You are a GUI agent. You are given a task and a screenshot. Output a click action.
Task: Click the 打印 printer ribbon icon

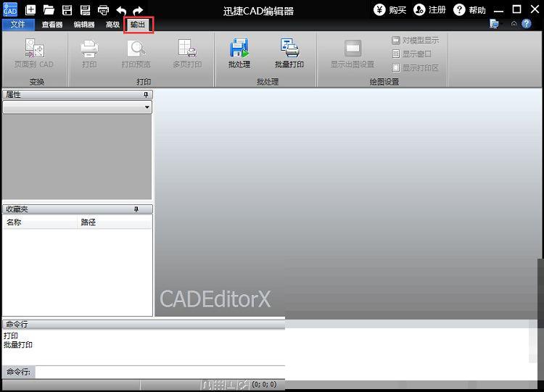(89, 49)
